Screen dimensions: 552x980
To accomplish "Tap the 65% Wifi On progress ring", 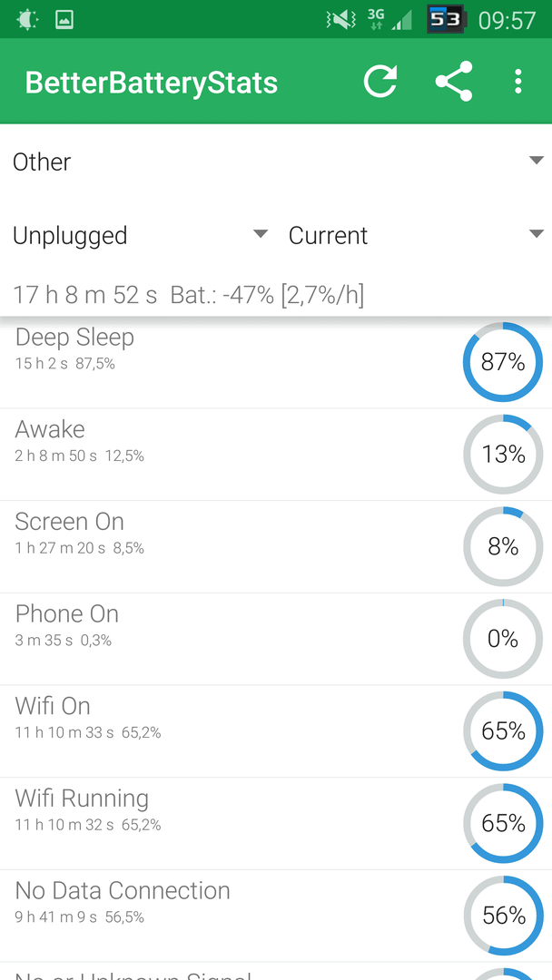I will pos(503,731).
